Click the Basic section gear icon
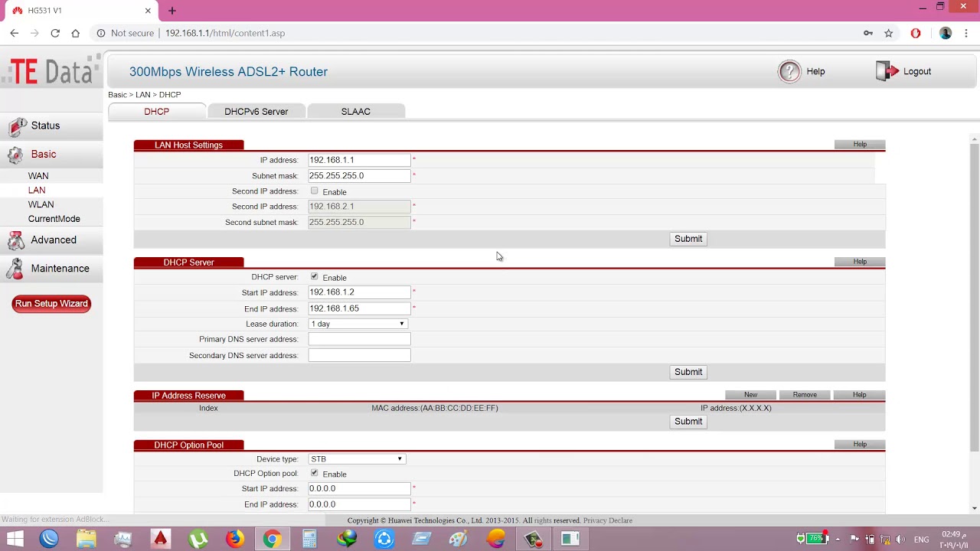Screen dimensions: 980x551 click(15, 155)
